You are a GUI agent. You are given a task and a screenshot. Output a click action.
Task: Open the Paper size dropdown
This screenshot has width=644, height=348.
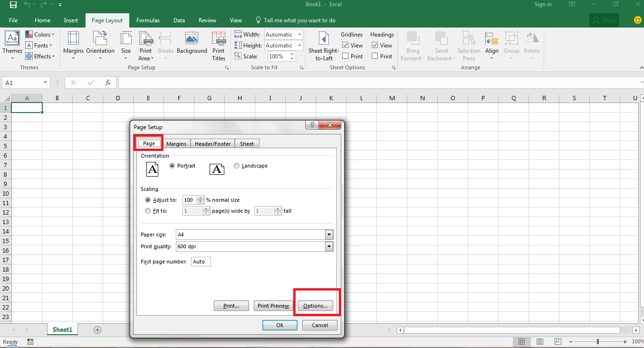coord(328,234)
